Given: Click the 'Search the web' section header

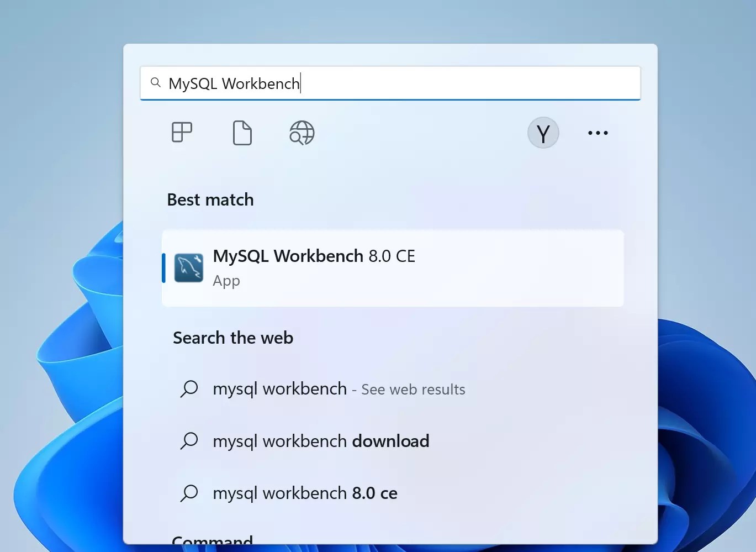Looking at the screenshot, I should pos(232,338).
